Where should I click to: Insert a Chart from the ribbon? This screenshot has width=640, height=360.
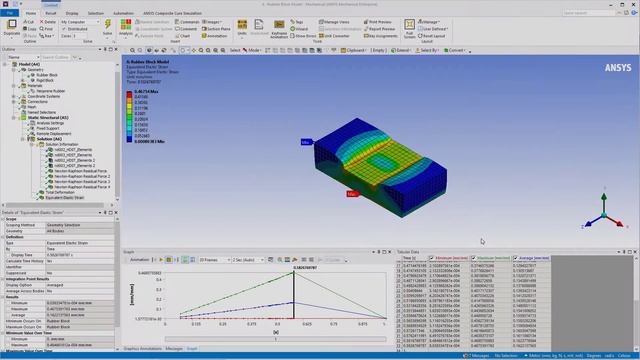tap(182, 36)
